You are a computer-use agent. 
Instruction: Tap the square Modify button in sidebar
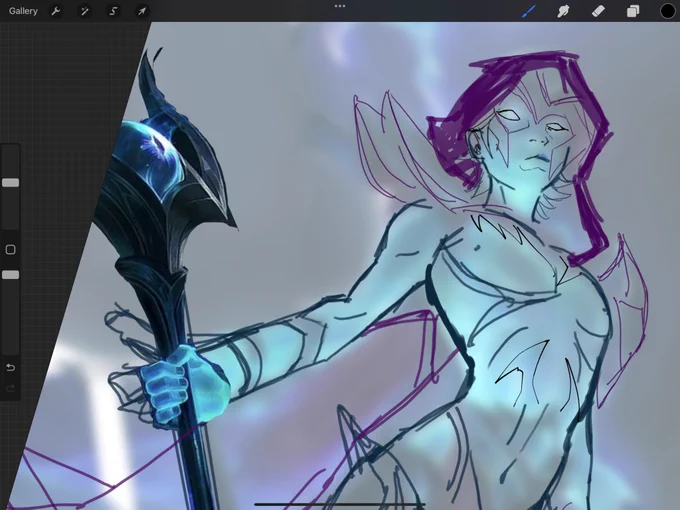(x=10, y=249)
